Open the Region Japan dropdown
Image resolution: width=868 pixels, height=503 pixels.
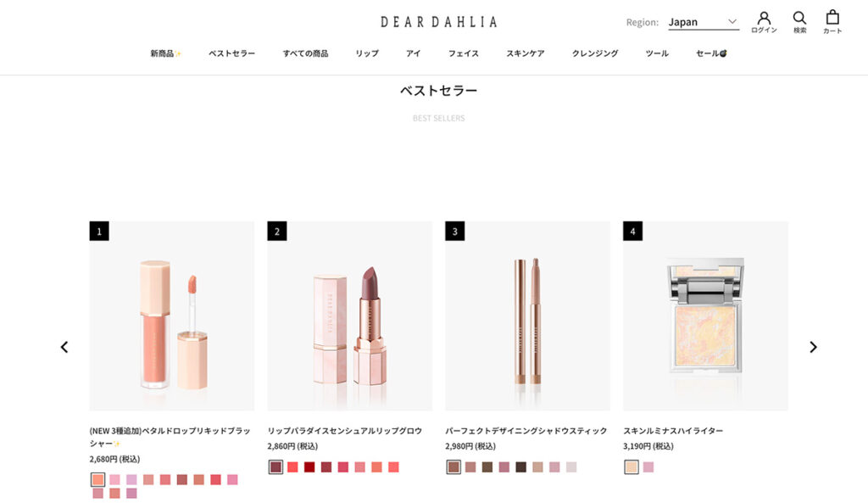tap(703, 22)
